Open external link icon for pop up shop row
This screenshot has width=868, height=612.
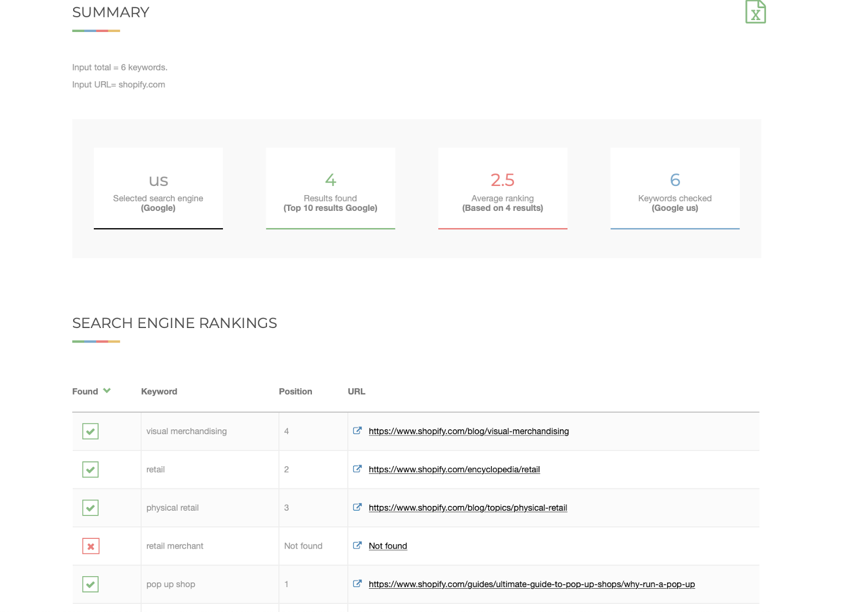357,584
